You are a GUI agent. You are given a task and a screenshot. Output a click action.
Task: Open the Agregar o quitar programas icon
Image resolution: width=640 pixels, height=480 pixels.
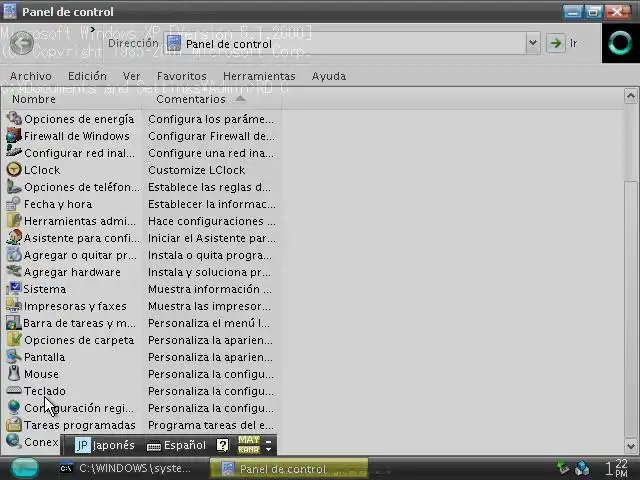[14, 255]
